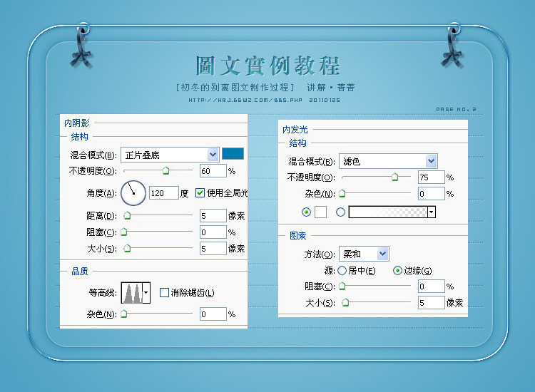Image resolution: width=535 pixels, height=392 pixels.
Task: Click the Inner Shadow opacity field showing 60
Action: [x=213, y=171]
